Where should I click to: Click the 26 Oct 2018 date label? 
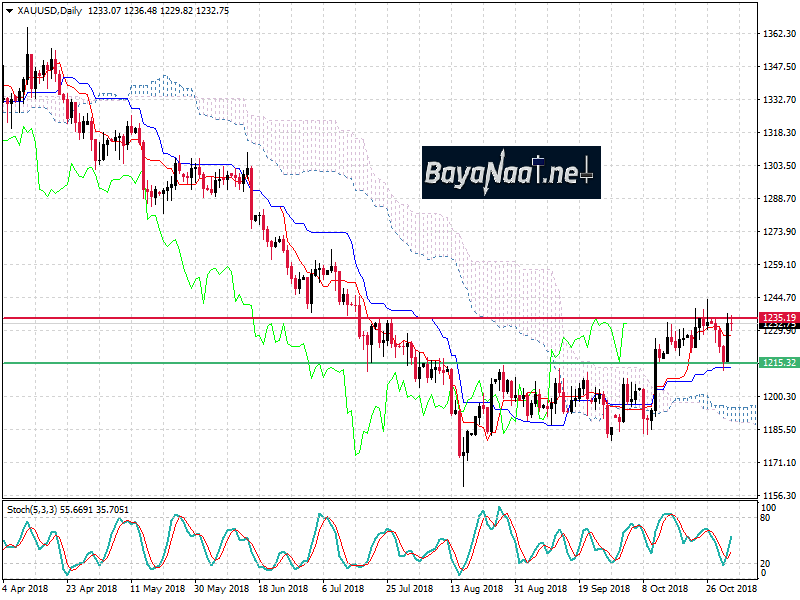(731, 589)
